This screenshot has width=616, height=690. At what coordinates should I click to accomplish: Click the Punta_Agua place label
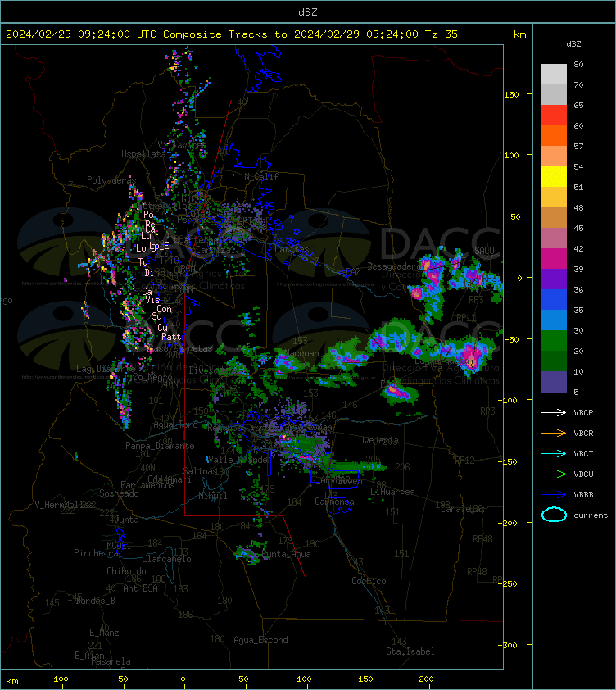point(287,555)
